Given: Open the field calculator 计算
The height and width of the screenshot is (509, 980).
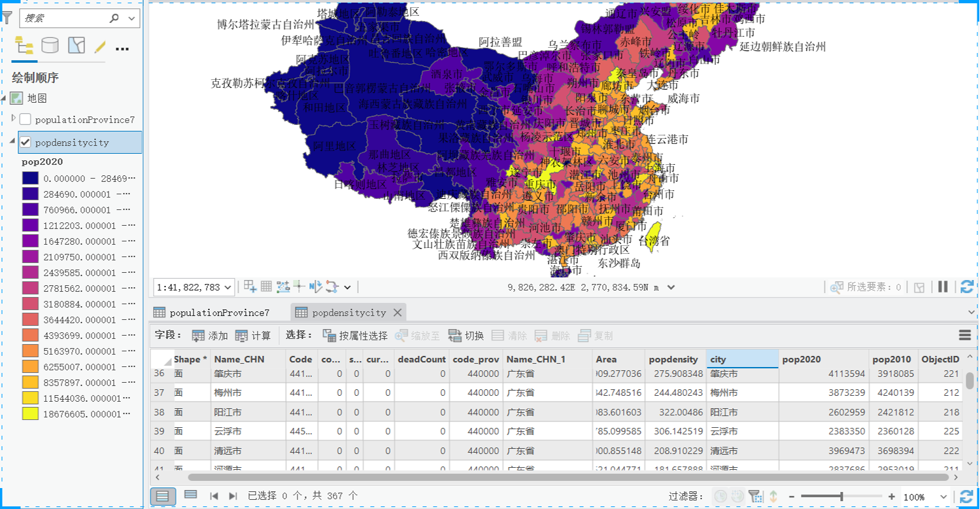Looking at the screenshot, I should point(253,336).
